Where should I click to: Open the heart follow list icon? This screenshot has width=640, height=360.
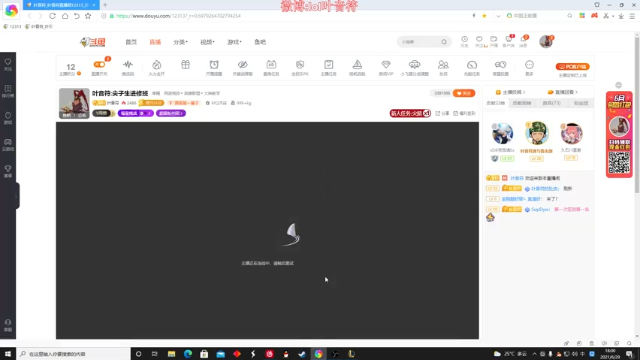tap(479, 39)
